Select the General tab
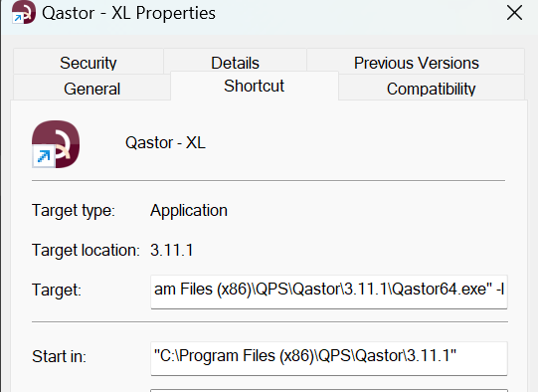Screen dimensions: 538x392 [x=91, y=89]
